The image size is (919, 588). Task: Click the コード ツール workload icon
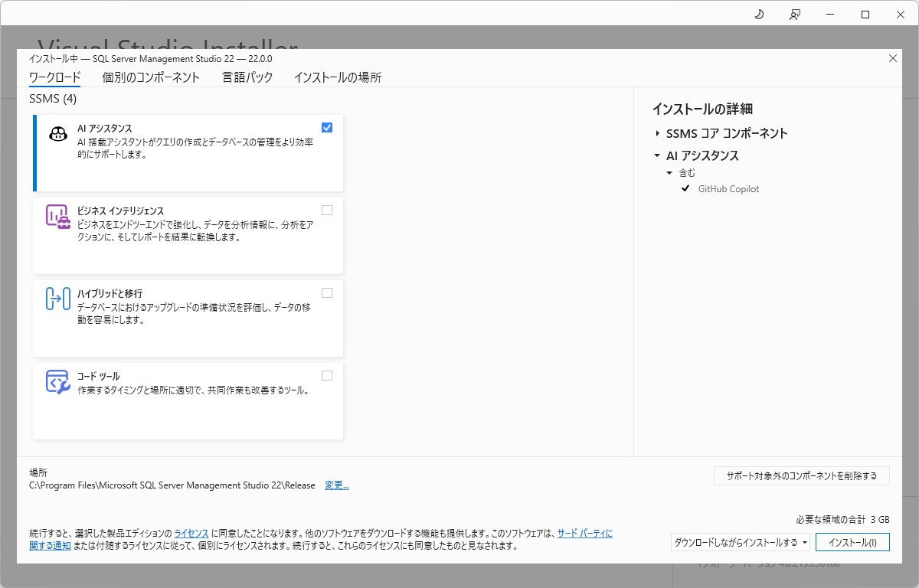click(57, 382)
